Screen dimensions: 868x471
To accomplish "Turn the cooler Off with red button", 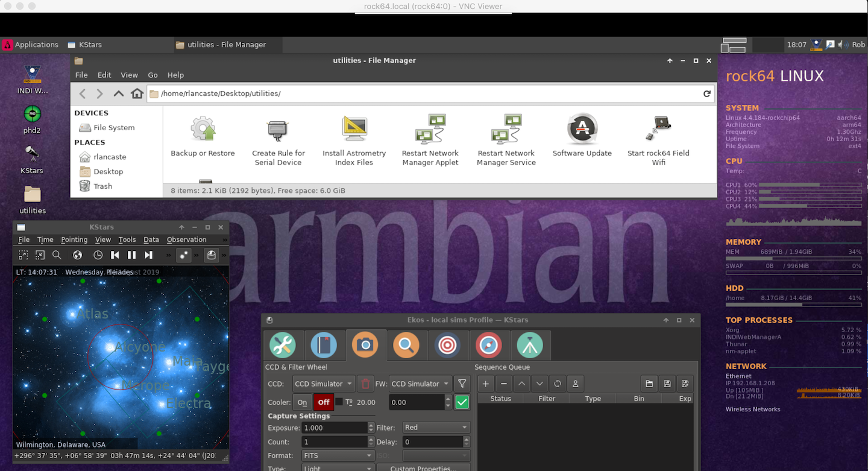I will 324,402.
